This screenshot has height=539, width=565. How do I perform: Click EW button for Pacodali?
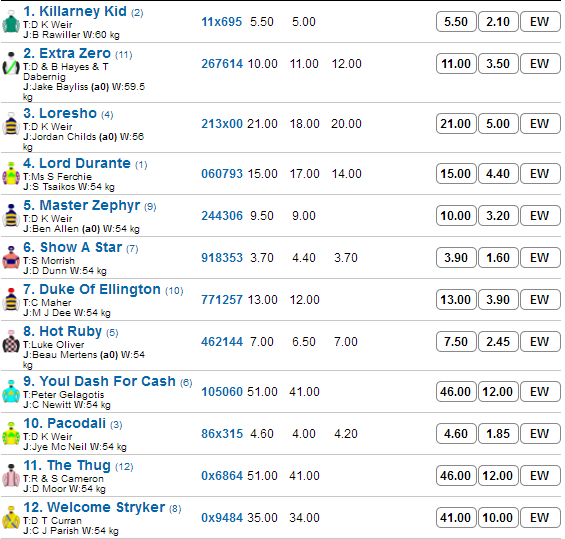(540, 434)
